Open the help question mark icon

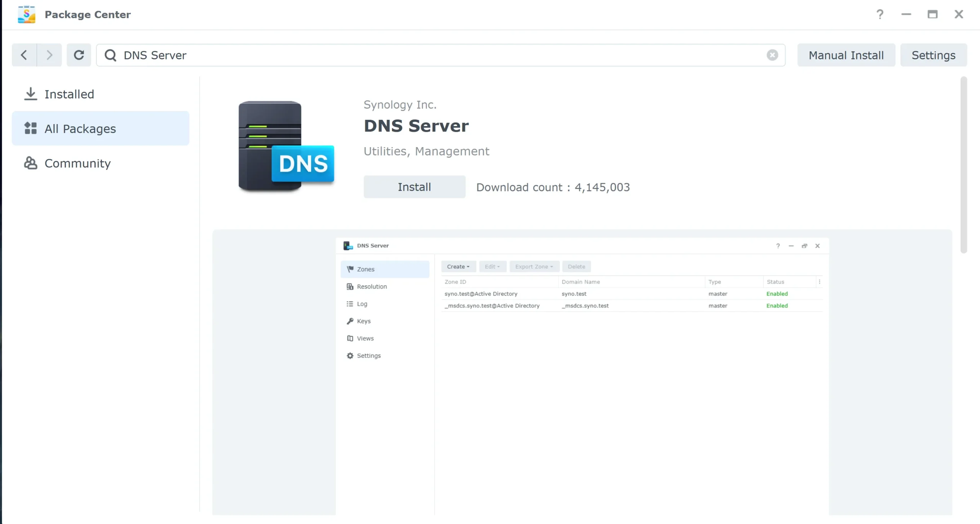pos(880,14)
